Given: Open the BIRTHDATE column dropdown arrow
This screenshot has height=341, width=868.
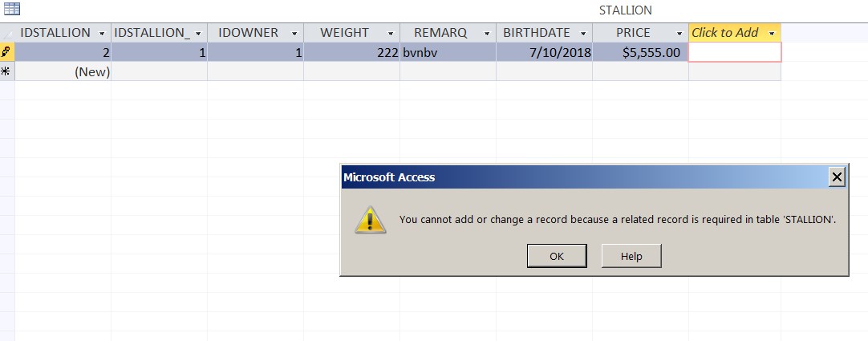Looking at the screenshot, I should tap(583, 34).
